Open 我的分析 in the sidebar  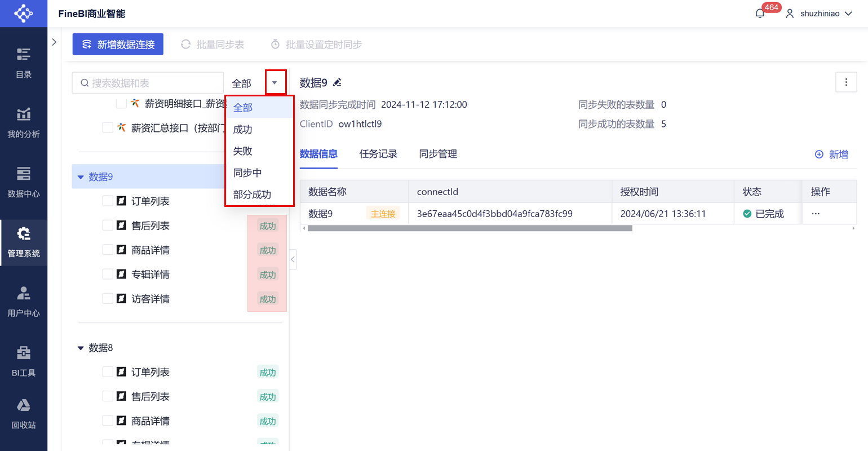(24, 123)
